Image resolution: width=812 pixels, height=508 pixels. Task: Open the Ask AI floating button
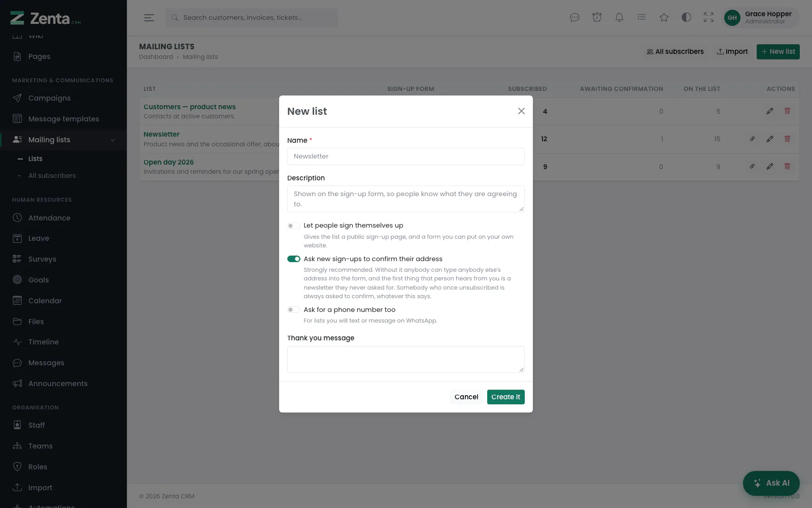[771, 483]
